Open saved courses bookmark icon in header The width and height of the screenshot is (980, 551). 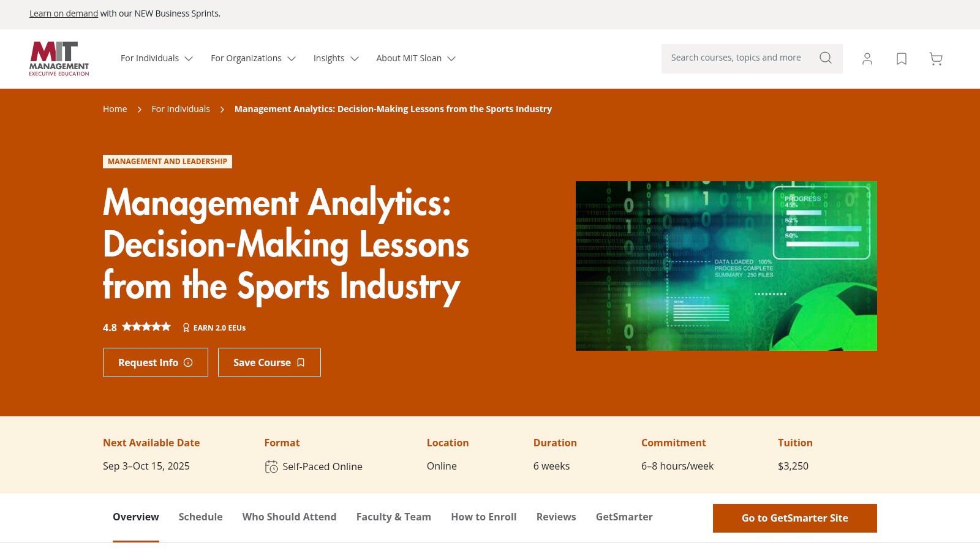tap(902, 59)
